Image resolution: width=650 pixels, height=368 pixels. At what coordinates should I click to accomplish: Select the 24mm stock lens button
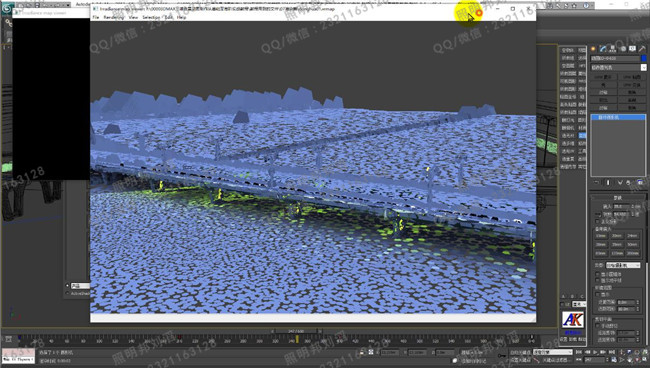tap(633, 236)
